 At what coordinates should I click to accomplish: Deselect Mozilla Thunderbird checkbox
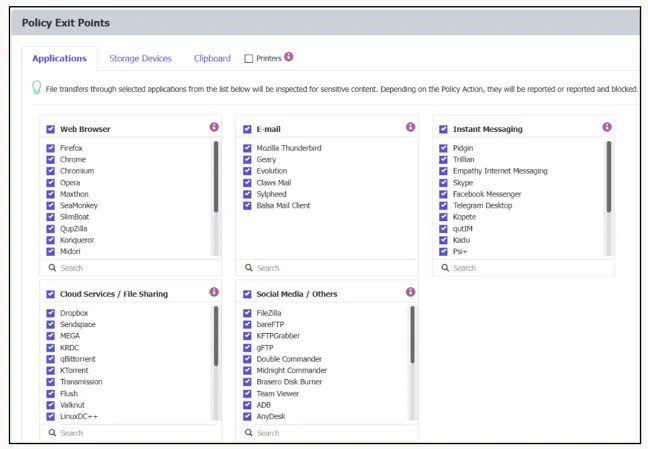click(247, 148)
